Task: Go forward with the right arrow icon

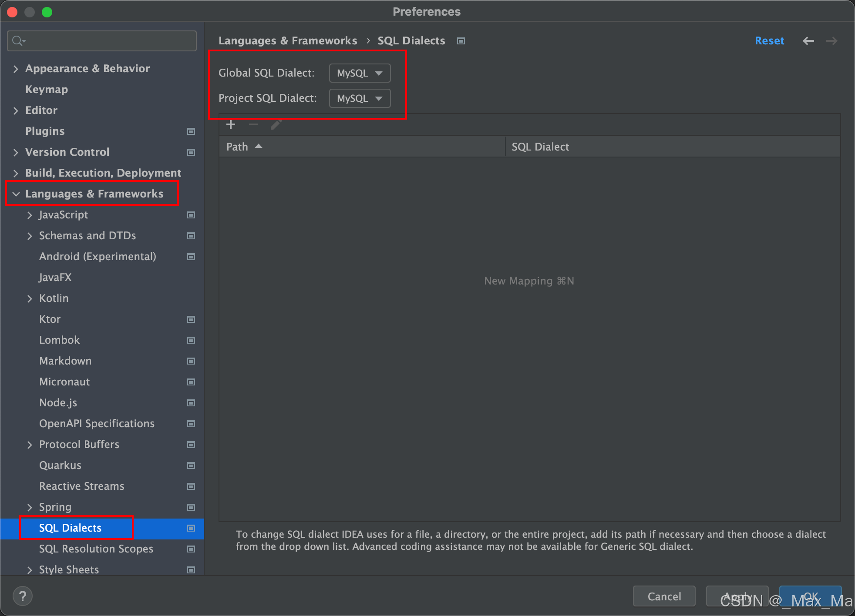Action: (x=831, y=41)
